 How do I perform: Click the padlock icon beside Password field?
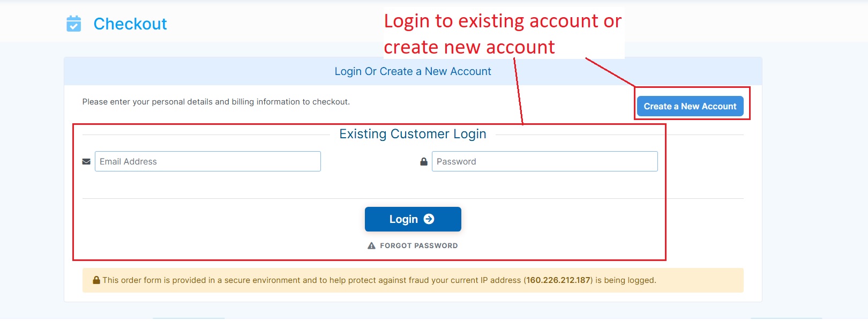click(424, 161)
